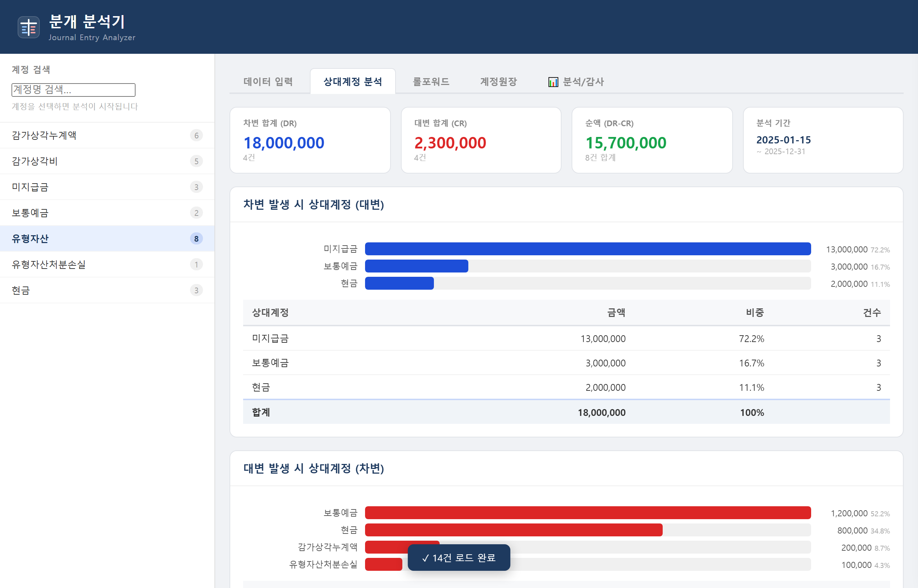Choose 미지급금 in the account list
This screenshot has width=918, height=588.
[107, 187]
